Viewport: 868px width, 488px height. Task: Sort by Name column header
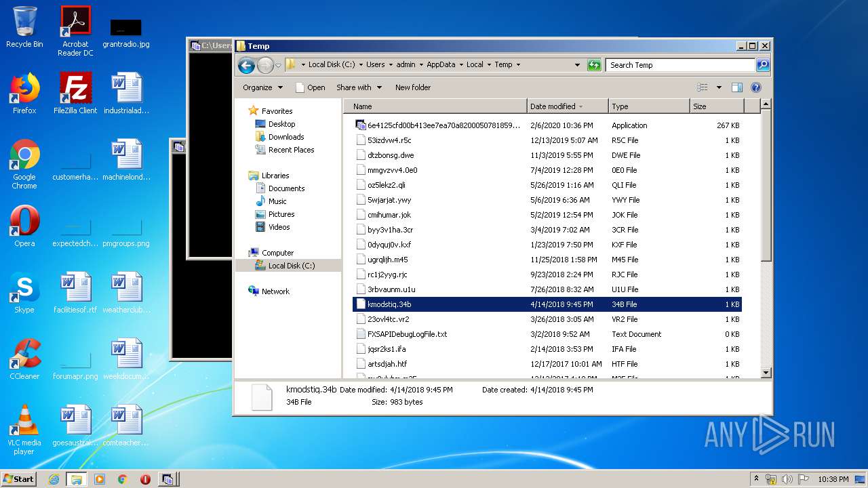tap(435, 106)
